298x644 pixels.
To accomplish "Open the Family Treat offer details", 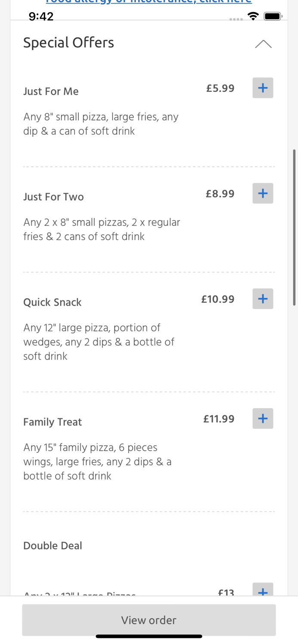I will pos(52,422).
